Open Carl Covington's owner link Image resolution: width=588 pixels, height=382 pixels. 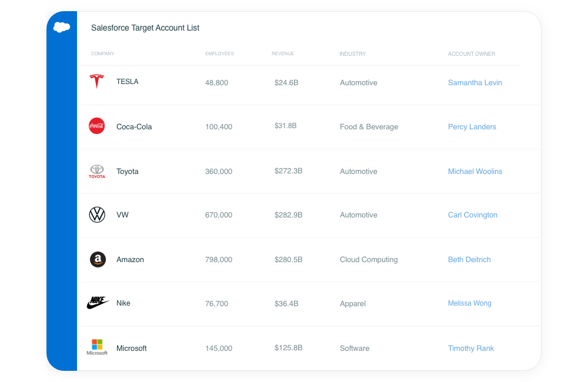click(x=473, y=215)
